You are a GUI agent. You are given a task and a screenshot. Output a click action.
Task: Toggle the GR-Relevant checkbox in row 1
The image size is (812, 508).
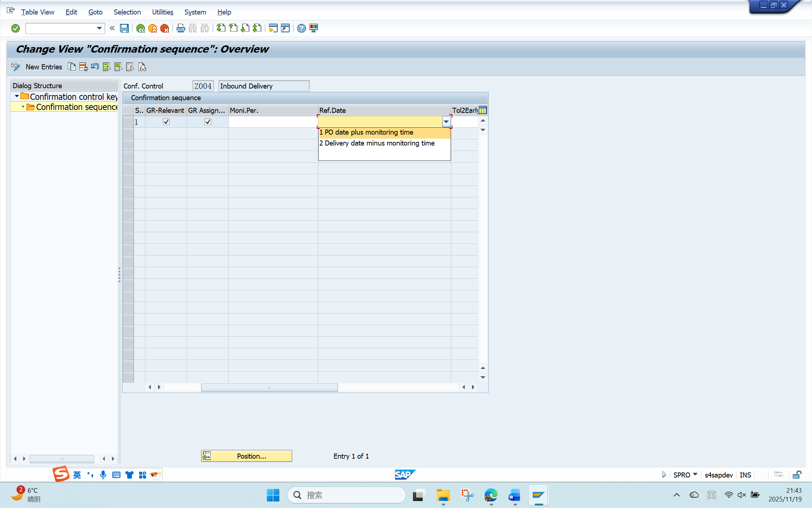coord(166,122)
